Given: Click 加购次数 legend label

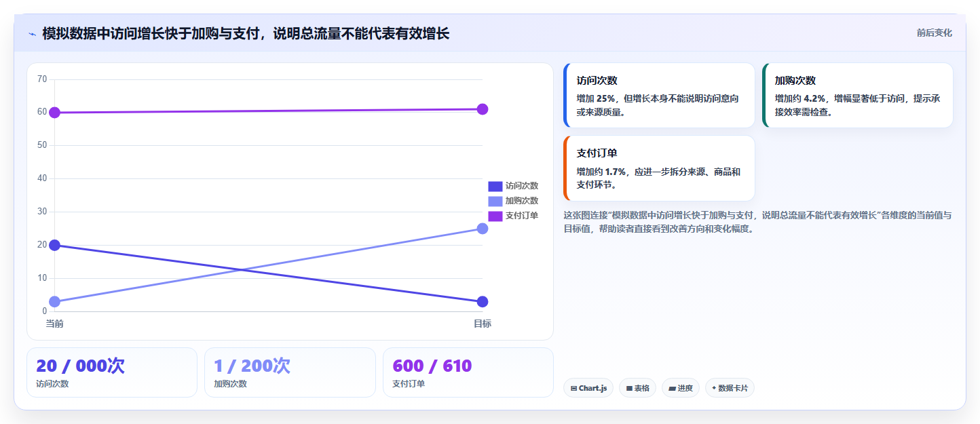Looking at the screenshot, I should coord(522,201).
